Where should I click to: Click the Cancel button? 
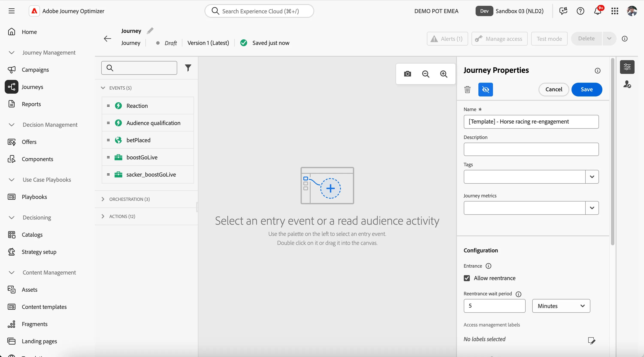(x=554, y=89)
